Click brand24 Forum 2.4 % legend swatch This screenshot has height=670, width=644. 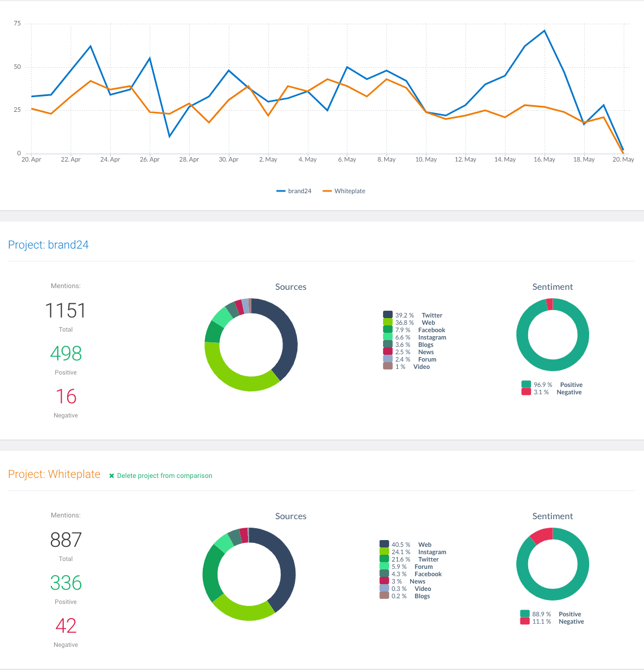point(388,359)
